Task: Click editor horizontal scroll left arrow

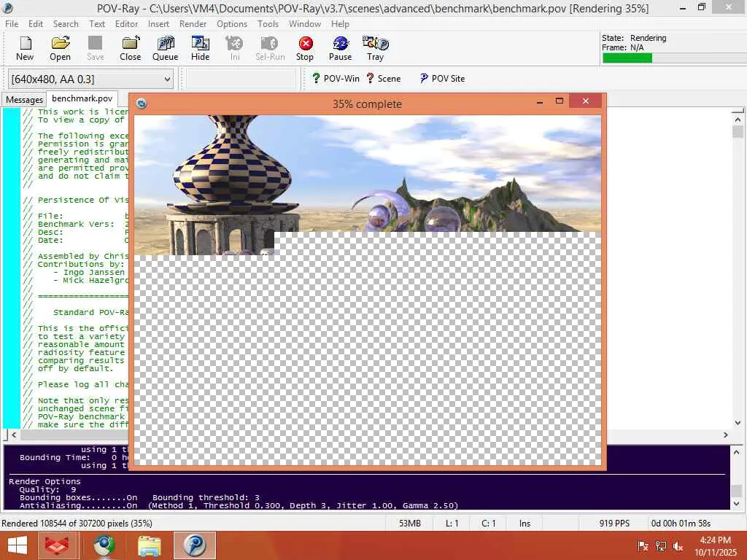Action: point(14,435)
